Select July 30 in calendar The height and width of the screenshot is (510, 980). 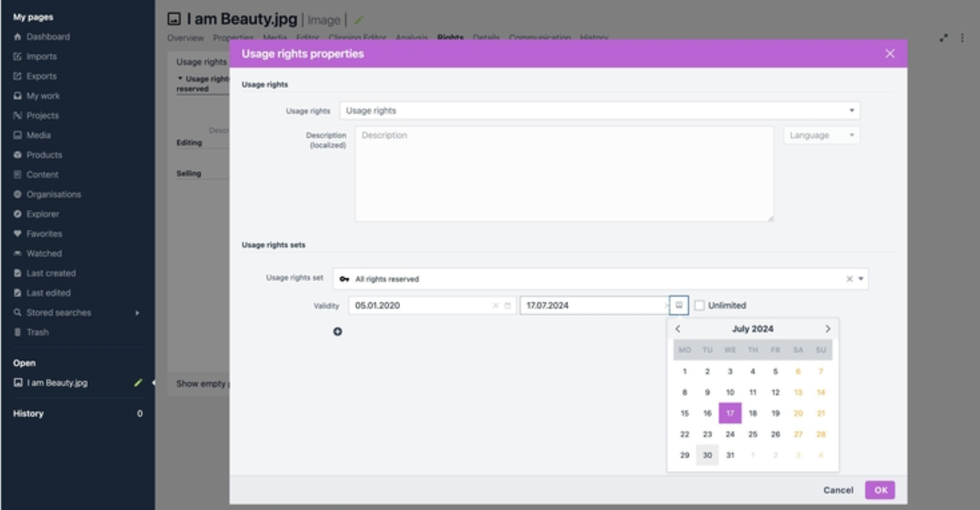point(707,455)
